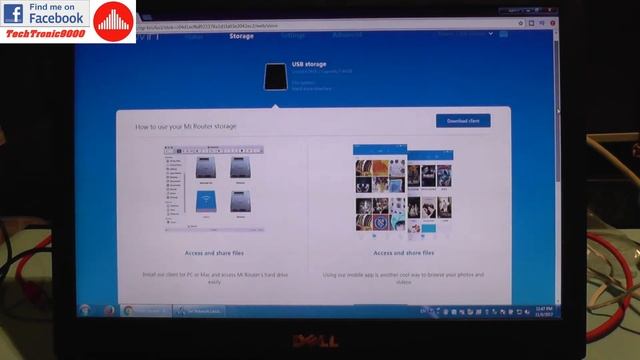Bookmark page with the star icon
Image resolution: width=640 pixels, height=360 pixels.
pyautogui.click(x=521, y=23)
